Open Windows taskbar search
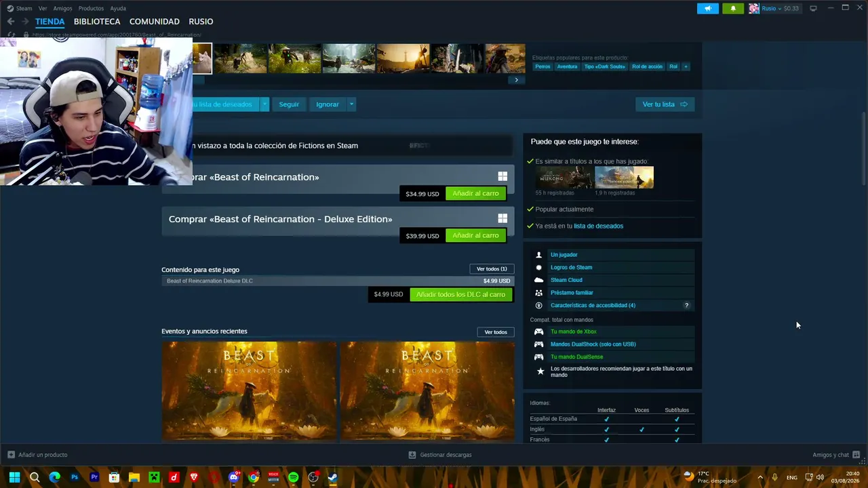 (x=35, y=477)
